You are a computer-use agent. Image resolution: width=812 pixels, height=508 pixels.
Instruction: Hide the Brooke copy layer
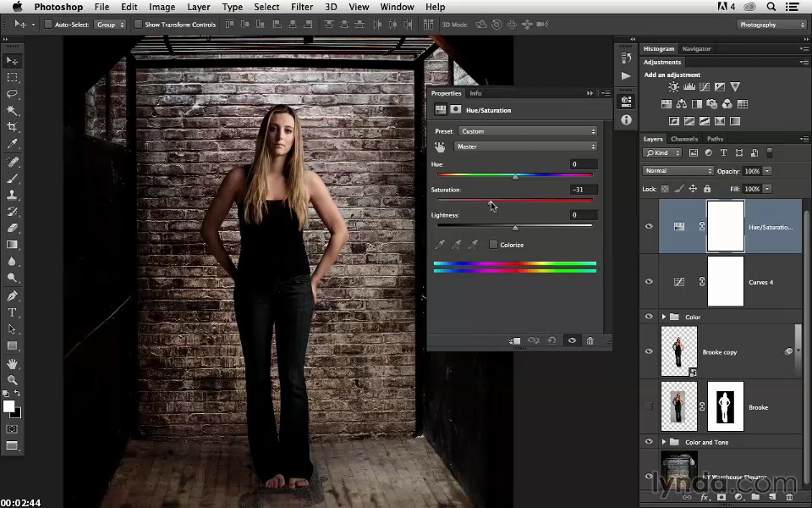649,351
